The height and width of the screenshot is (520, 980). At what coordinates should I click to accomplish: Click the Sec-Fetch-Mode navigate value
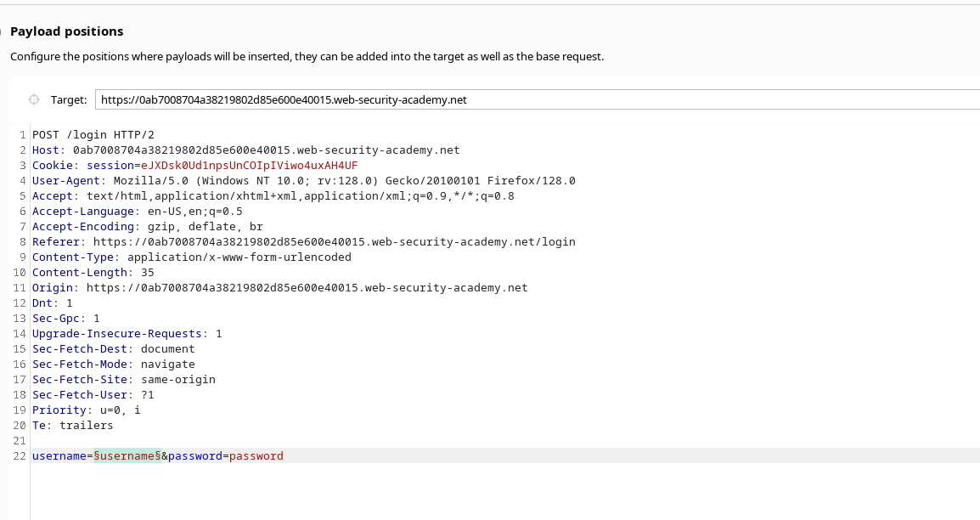[x=167, y=365]
